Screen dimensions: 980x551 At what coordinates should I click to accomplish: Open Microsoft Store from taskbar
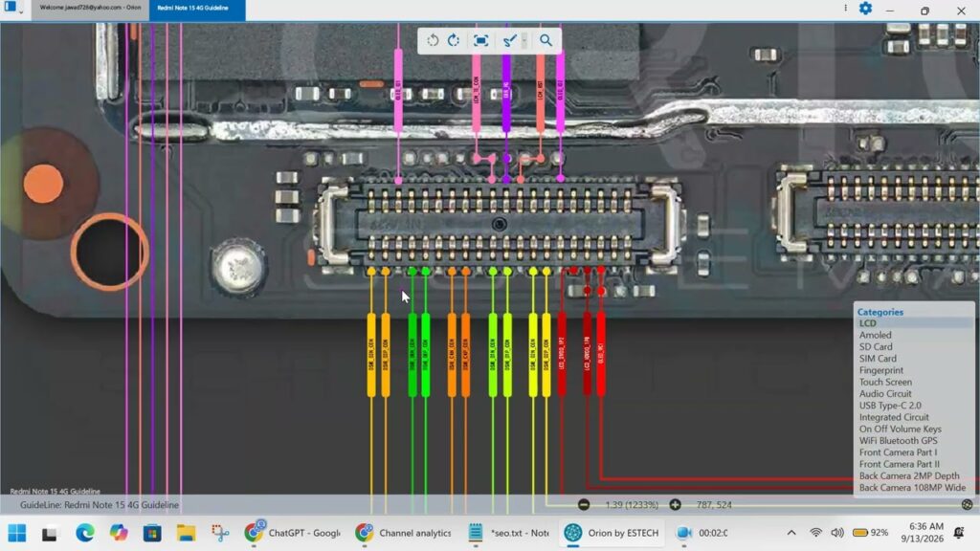[x=152, y=533]
